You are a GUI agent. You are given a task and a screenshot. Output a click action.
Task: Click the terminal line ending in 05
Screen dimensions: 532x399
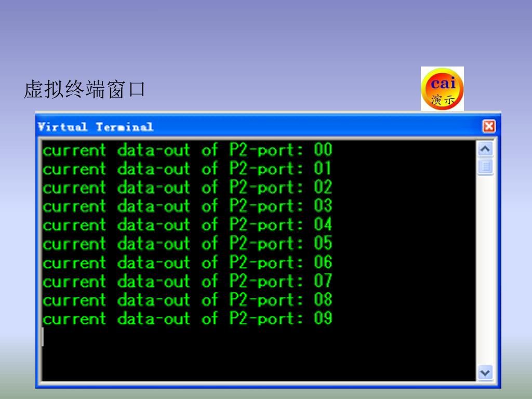[x=187, y=244]
